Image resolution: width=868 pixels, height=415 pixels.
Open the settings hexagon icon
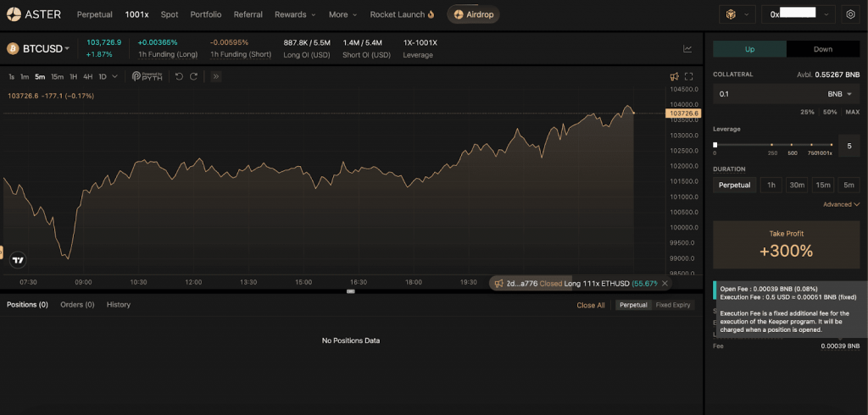pyautogui.click(x=850, y=14)
